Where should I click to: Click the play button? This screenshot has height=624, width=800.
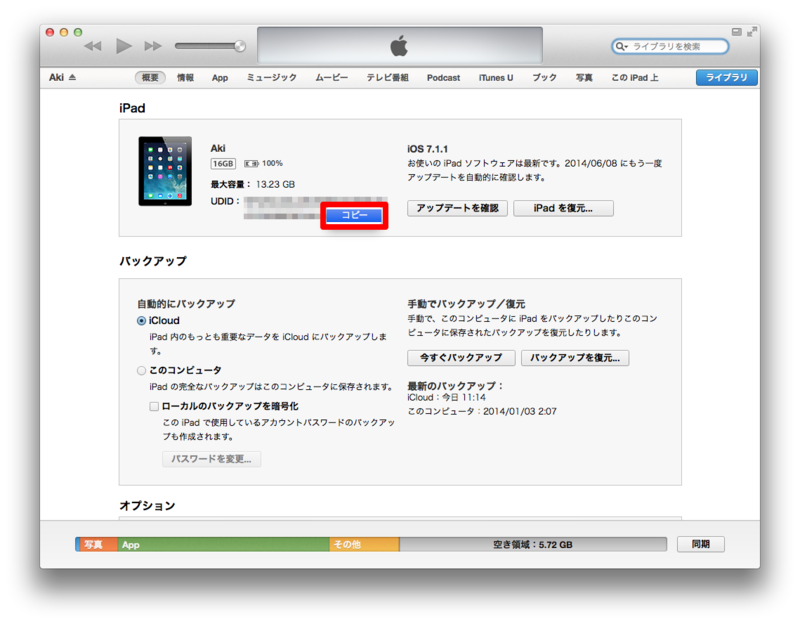click(123, 46)
